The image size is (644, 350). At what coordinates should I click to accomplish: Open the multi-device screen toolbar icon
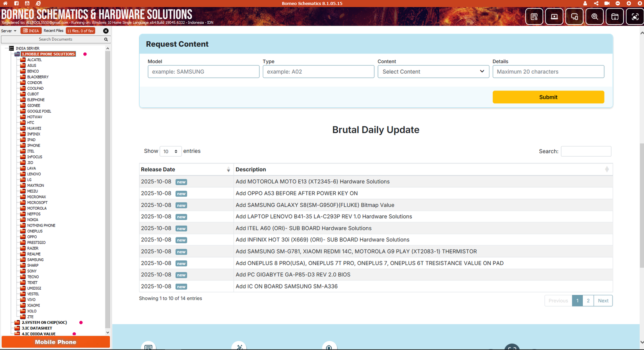[x=574, y=16]
